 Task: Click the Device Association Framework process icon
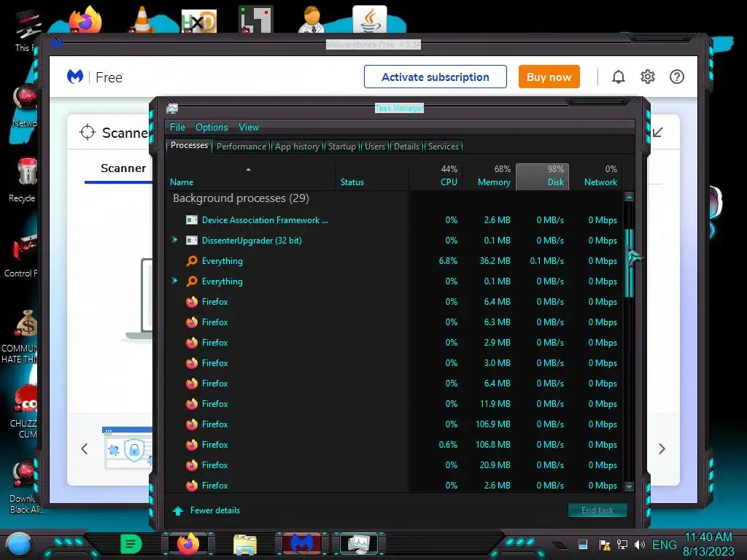(192, 220)
